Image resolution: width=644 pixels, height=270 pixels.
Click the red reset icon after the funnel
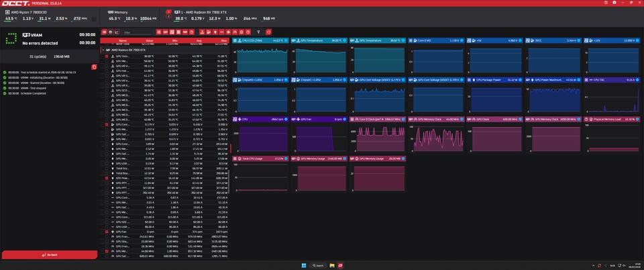coord(269,32)
